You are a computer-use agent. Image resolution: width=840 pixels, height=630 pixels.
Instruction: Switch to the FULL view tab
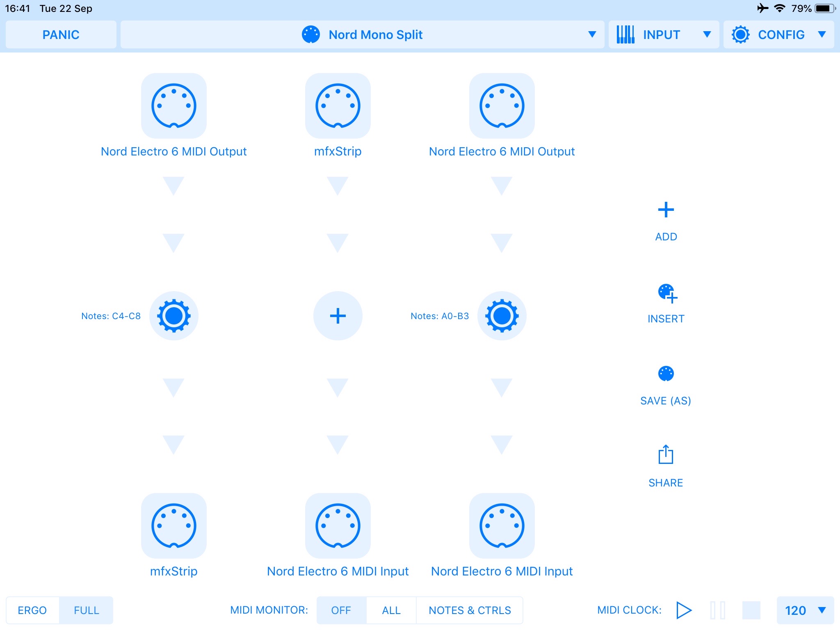coord(86,610)
